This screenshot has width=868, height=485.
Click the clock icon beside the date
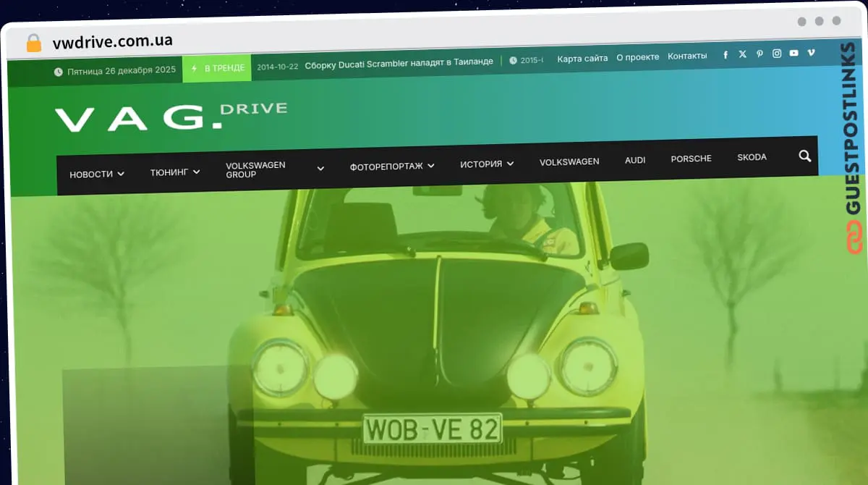pyautogui.click(x=58, y=72)
